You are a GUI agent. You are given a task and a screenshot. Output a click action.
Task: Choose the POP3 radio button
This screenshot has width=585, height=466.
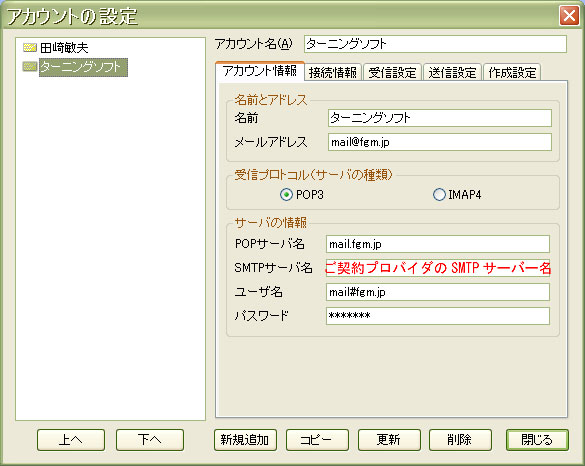click(x=286, y=195)
